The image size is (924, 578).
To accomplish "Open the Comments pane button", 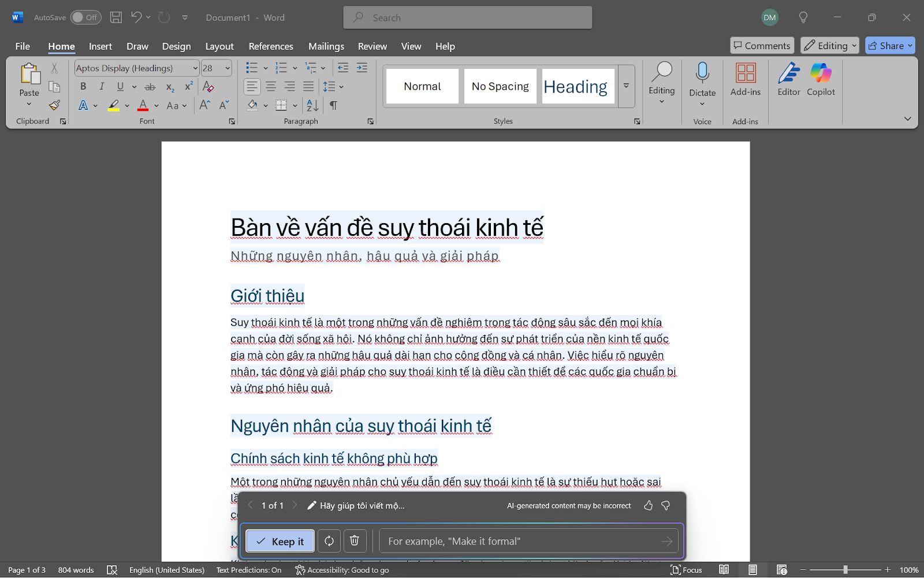I will click(x=762, y=46).
